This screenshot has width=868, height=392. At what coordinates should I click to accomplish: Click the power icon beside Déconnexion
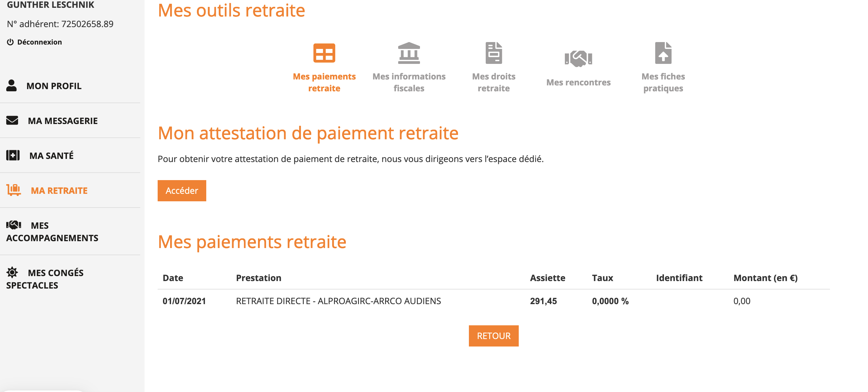(x=10, y=42)
